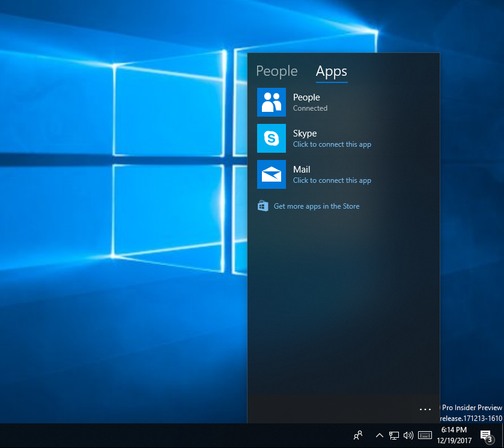Select the Apps tab

[x=332, y=72]
